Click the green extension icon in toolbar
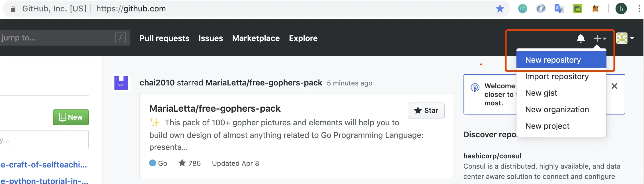This screenshot has width=644, height=184. (577, 9)
